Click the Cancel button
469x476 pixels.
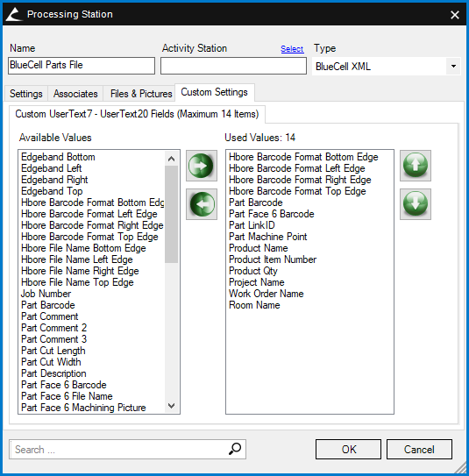(419, 450)
